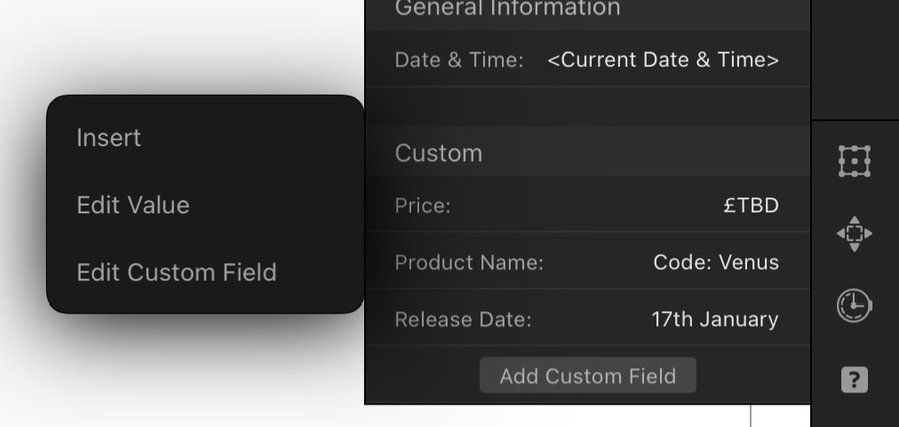Click the Add Custom Field button
899x427 pixels.
[x=588, y=376]
